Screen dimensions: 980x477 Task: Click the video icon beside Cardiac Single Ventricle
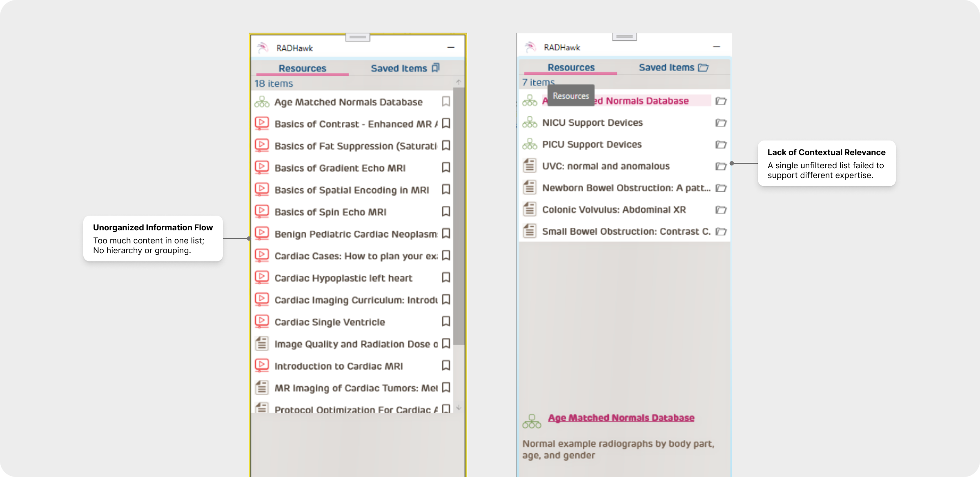[262, 321]
